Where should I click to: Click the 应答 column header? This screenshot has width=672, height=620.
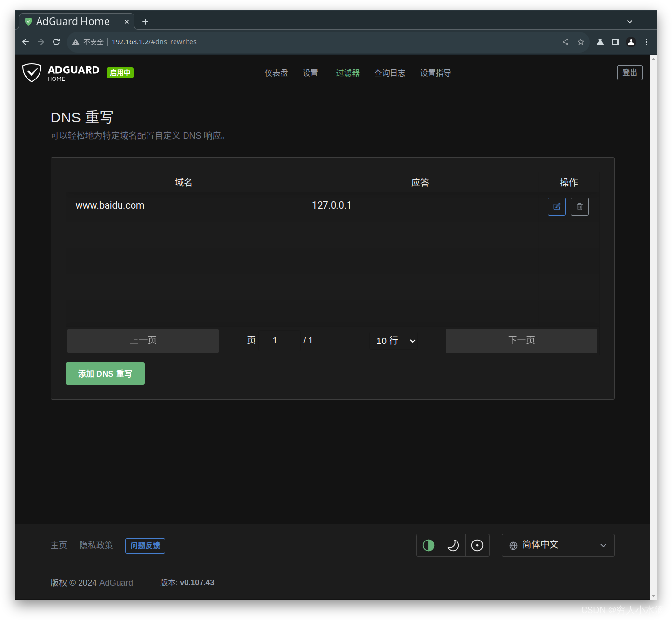(420, 183)
